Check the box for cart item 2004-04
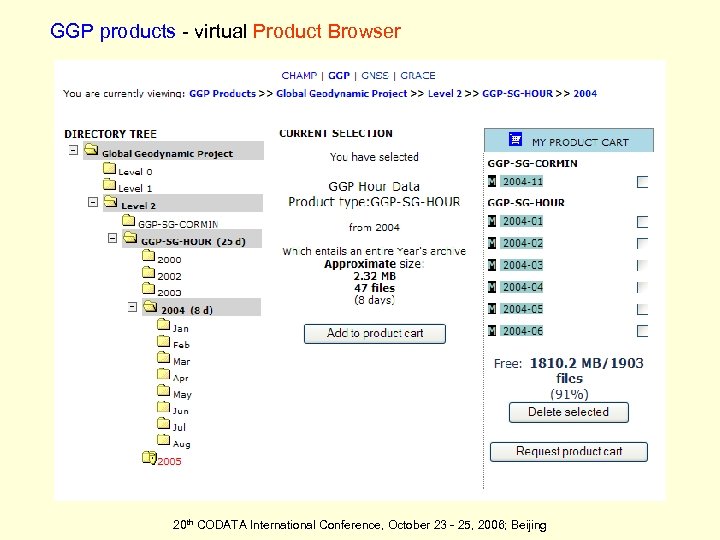Screen dimensions: 720x540 click(642, 287)
